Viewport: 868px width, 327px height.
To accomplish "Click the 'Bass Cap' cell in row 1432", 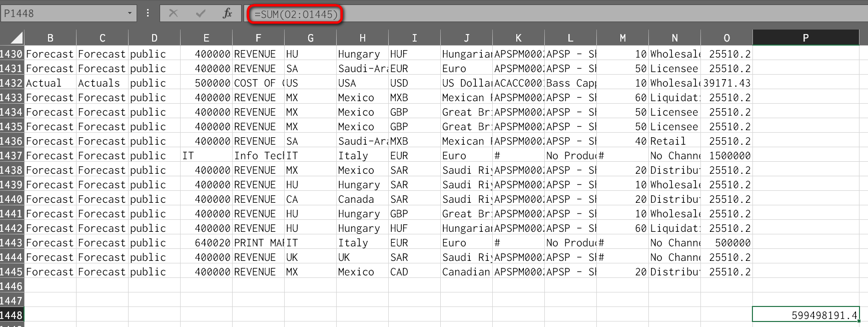I will pyautogui.click(x=571, y=83).
